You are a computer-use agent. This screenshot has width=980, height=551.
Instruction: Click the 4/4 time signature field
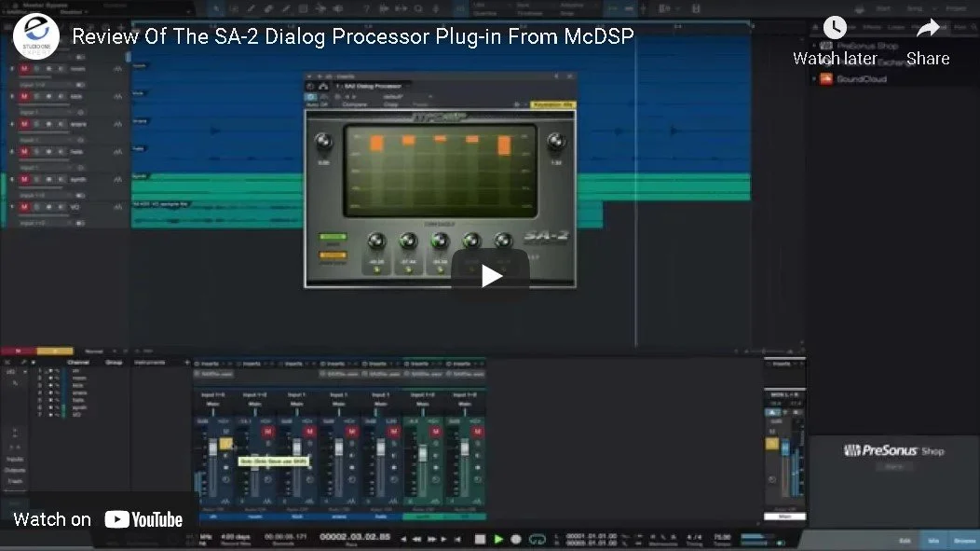(x=694, y=537)
